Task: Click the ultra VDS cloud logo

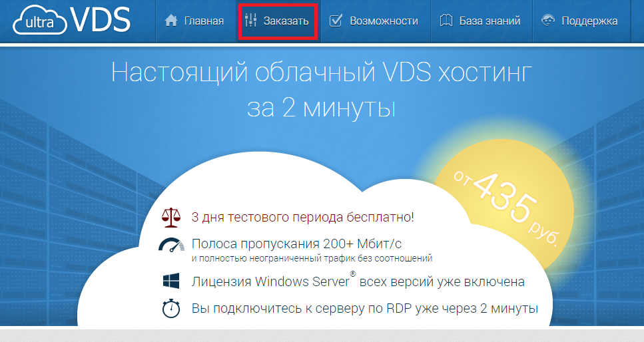Action: (71, 20)
